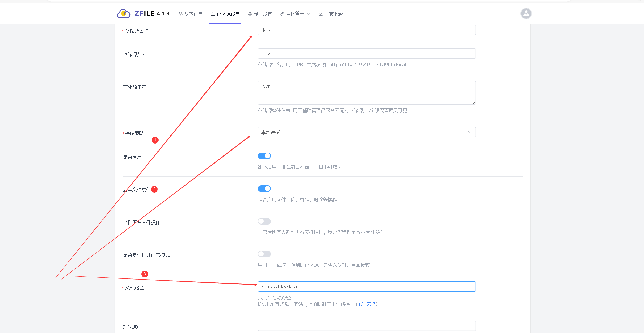This screenshot has height=333, width=644.
Task: Click the 文件路径 input field
Action: coord(366,287)
